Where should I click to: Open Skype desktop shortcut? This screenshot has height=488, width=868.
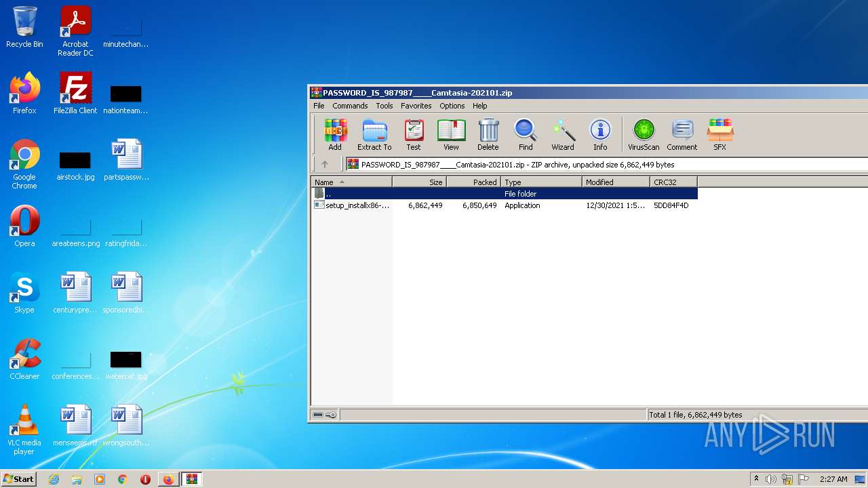pos(24,293)
